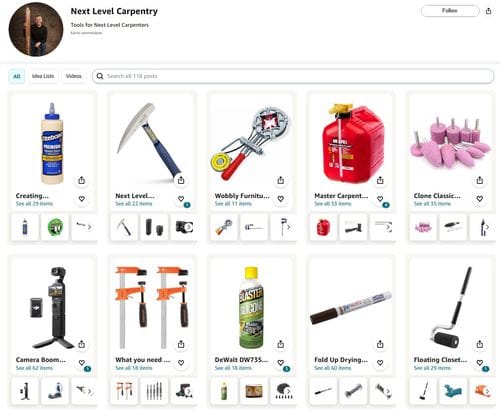The height and width of the screenshot is (410, 500).
Task: Switch to the Idea Lists tab
Action: pos(43,76)
